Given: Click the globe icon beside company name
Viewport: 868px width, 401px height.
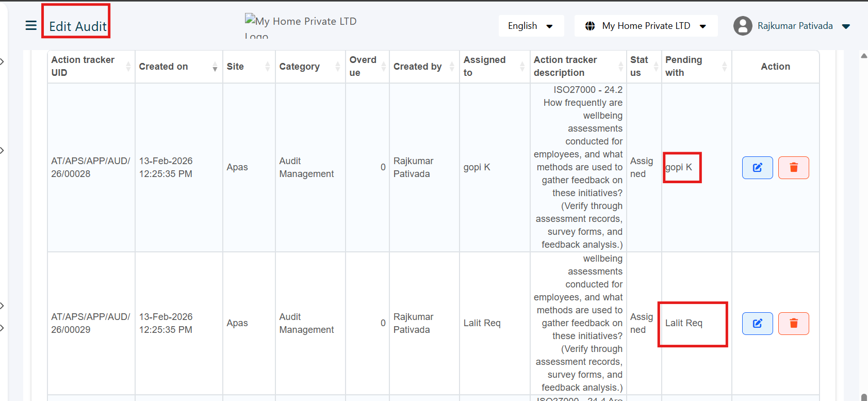Looking at the screenshot, I should (x=590, y=26).
